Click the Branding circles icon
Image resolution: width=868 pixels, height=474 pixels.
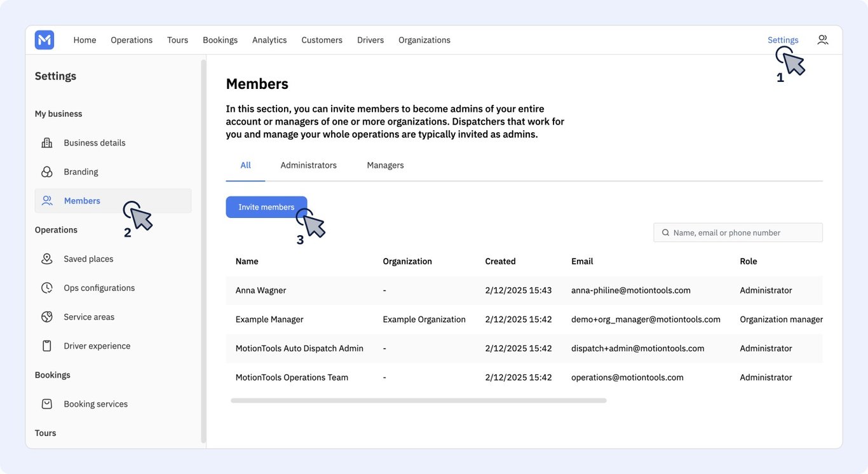point(47,172)
